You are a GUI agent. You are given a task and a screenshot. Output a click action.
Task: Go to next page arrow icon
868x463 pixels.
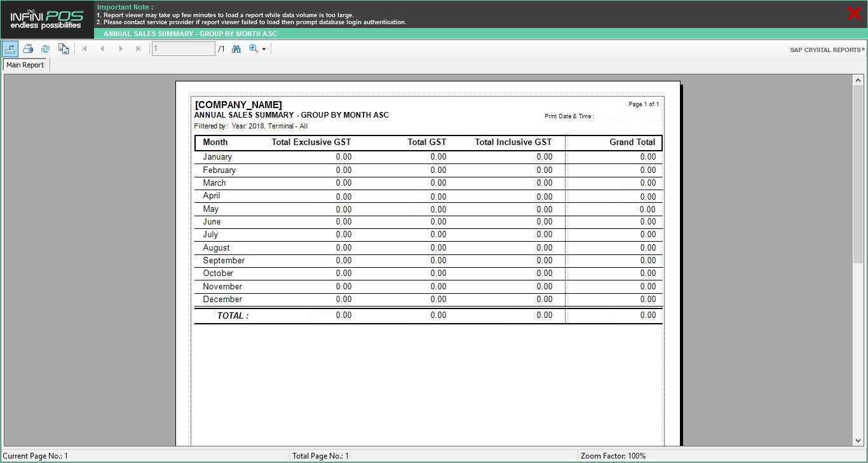pos(121,49)
